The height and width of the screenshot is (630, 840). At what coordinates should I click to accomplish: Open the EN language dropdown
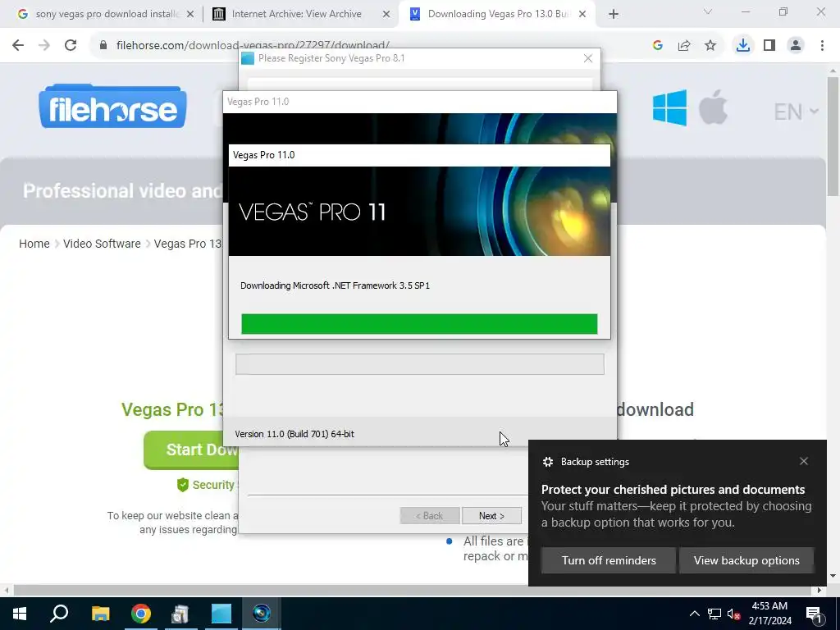796,112
